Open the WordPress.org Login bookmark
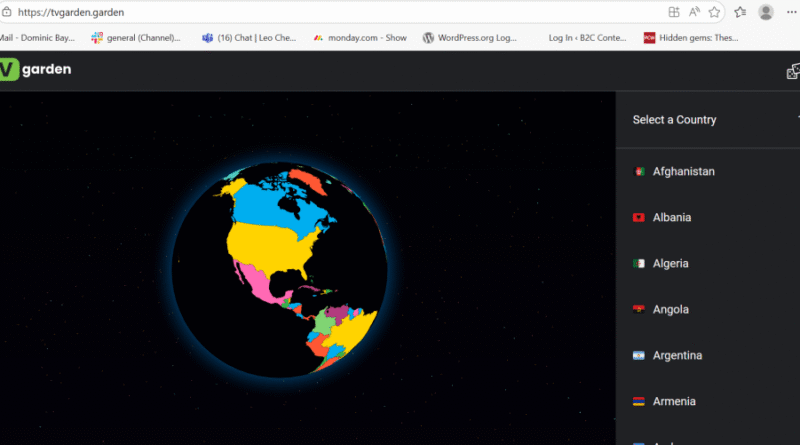 (x=470, y=38)
